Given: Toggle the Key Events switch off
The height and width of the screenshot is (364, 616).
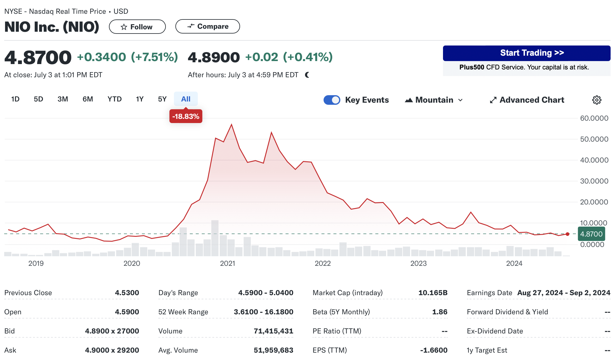Looking at the screenshot, I should 332,100.
